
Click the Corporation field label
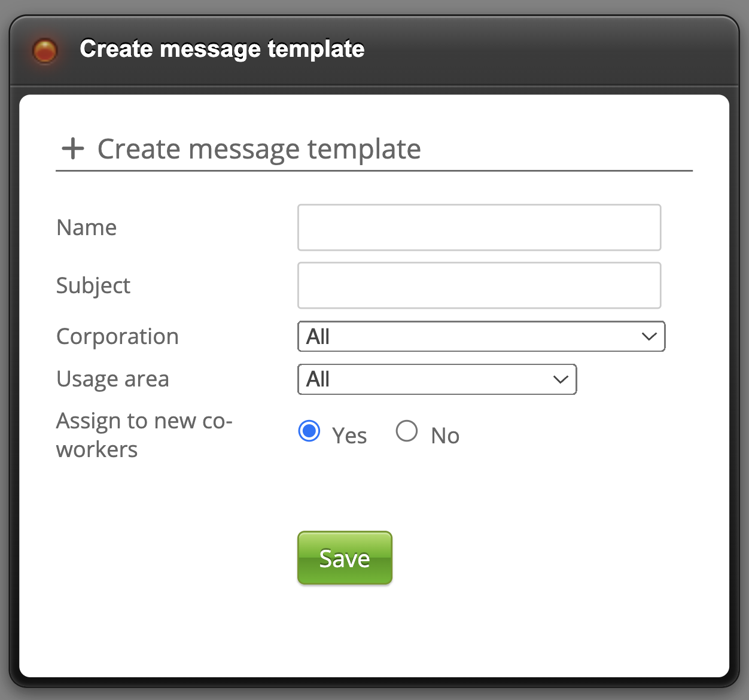tap(118, 337)
